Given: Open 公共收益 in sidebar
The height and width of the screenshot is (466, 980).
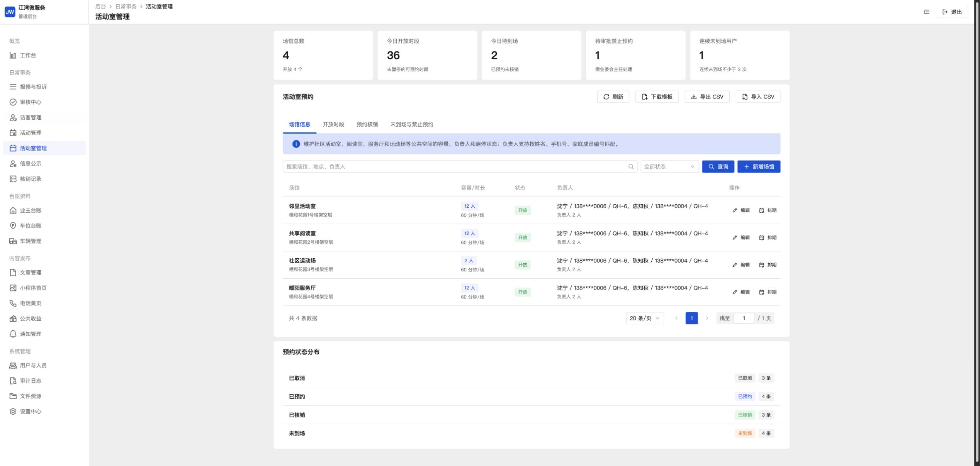Looking at the screenshot, I should [x=44, y=319].
